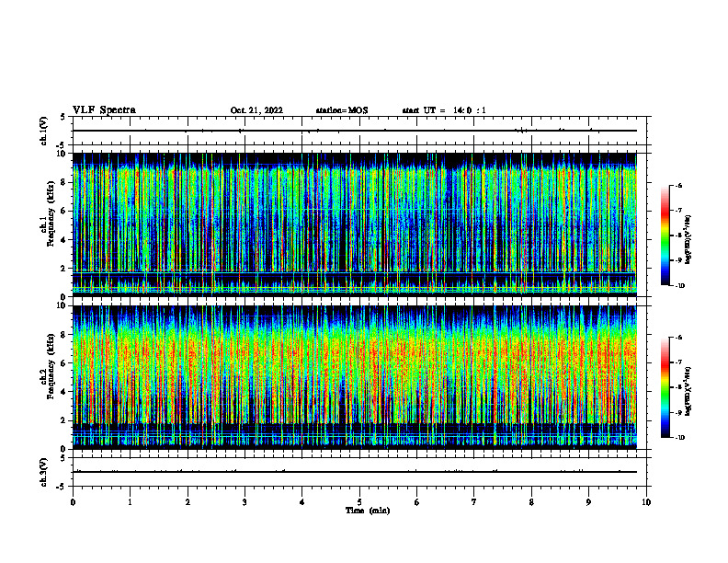Click the time axis tick label "3"

[x=245, y=502]
